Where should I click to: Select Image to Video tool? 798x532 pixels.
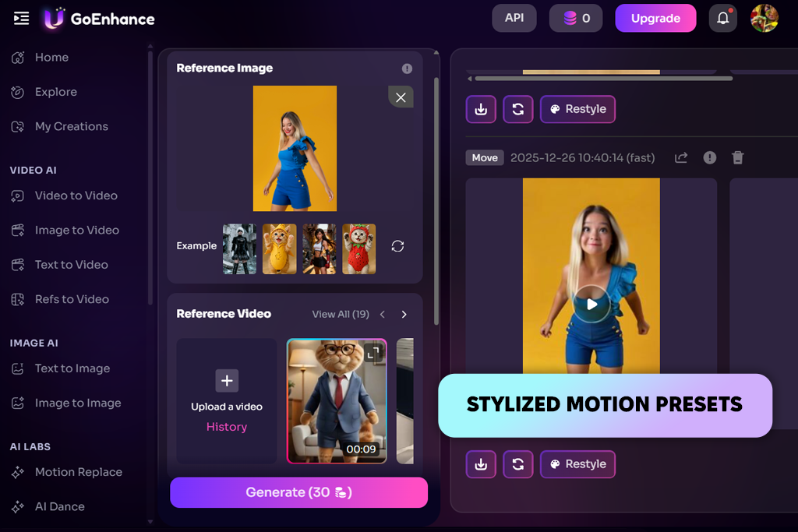pos(77,231)
